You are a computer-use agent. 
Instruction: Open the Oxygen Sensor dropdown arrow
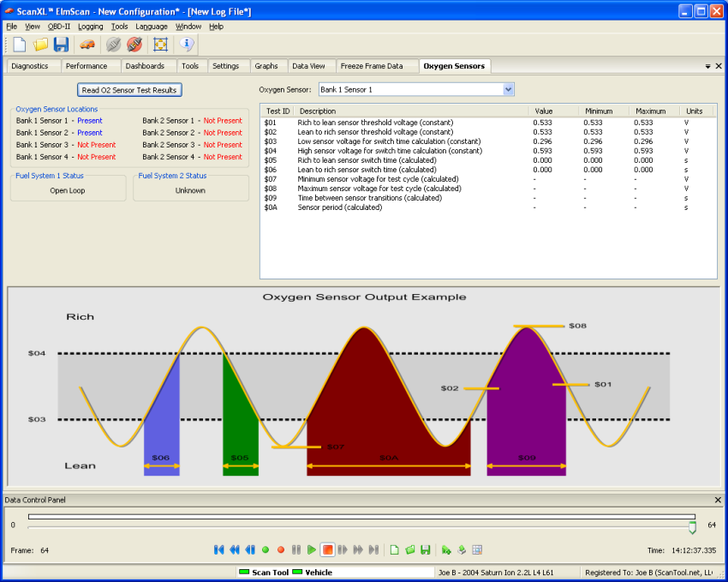click(509, 90)
